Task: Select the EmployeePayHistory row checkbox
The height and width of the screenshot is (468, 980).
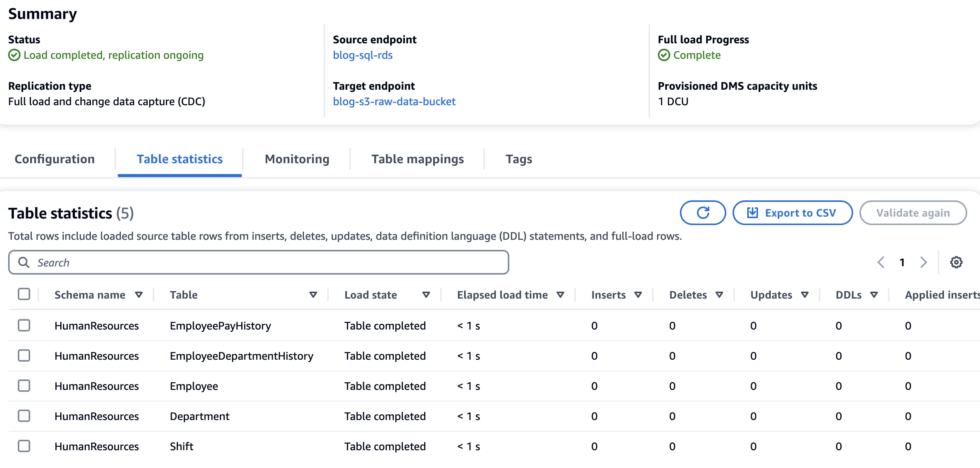Action: (24, 325)
